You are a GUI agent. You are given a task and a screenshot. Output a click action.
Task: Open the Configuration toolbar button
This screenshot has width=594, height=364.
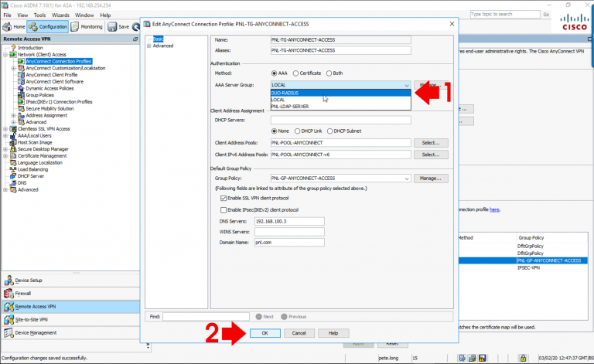pos(48,26)
